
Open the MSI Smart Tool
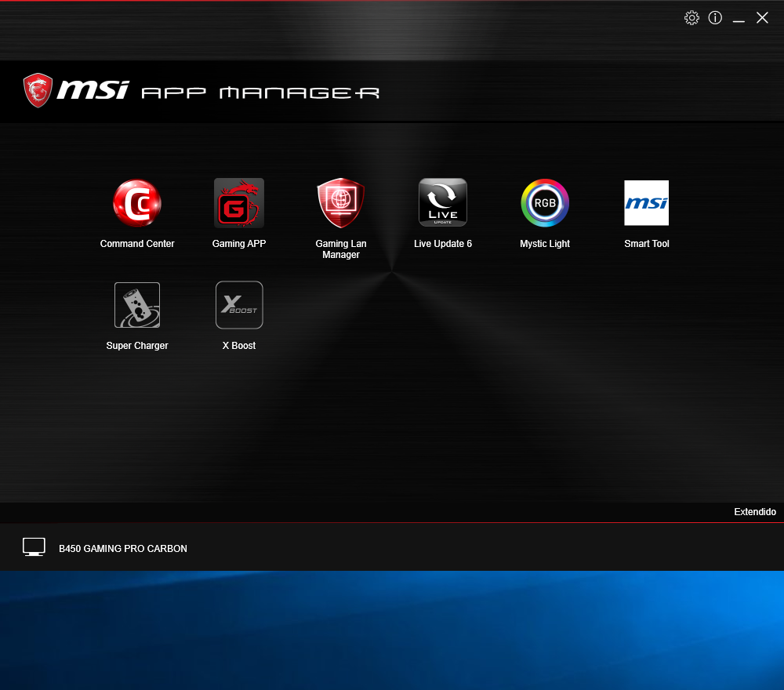[647, 202]
